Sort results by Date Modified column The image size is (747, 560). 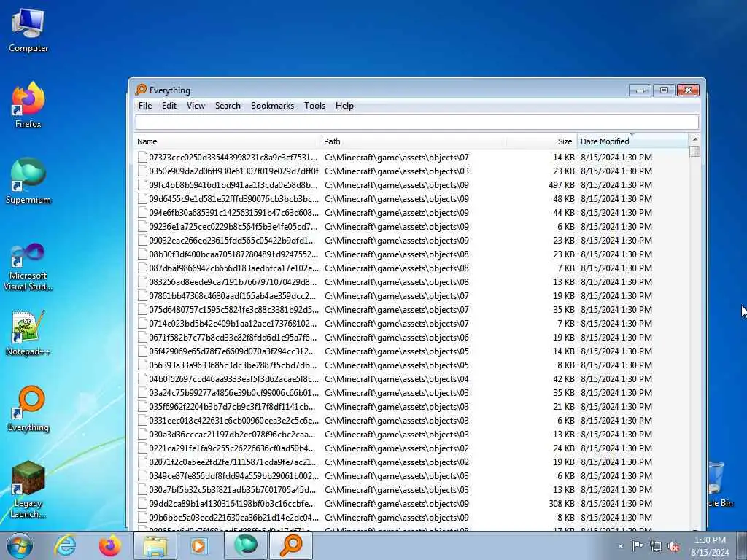pos(632,141)
